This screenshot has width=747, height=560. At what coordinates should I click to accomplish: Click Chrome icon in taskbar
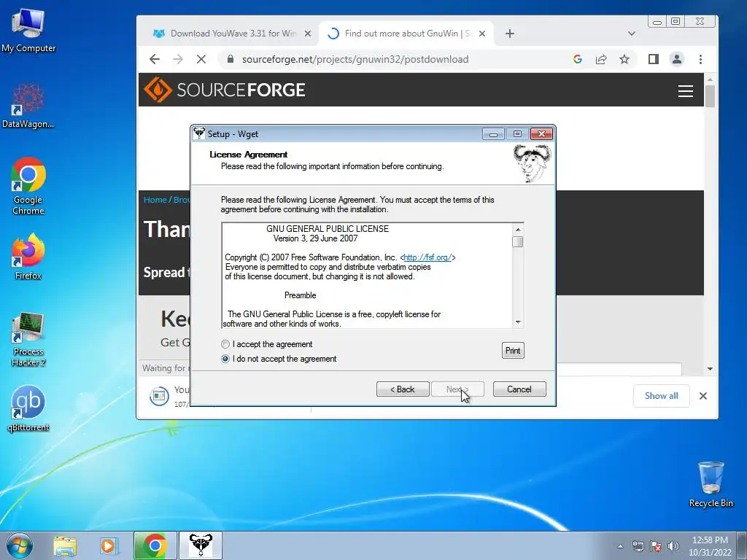coord(155,545)
